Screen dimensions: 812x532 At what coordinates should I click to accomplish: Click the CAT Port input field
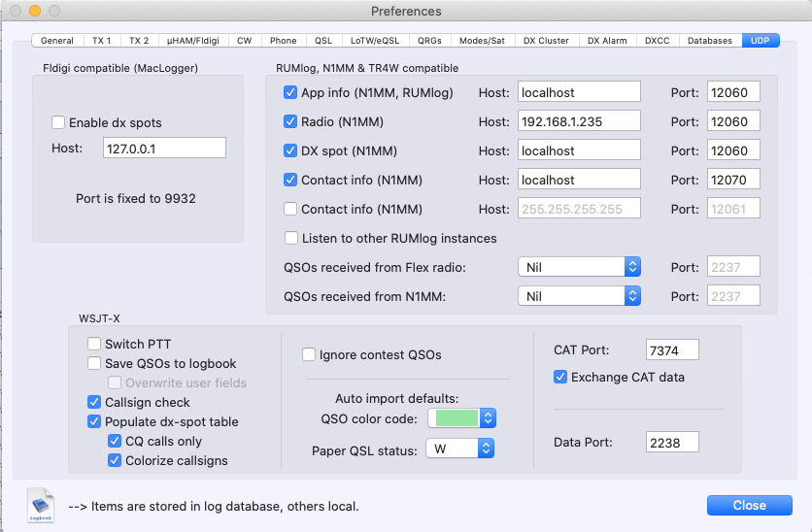click(671, 349)
